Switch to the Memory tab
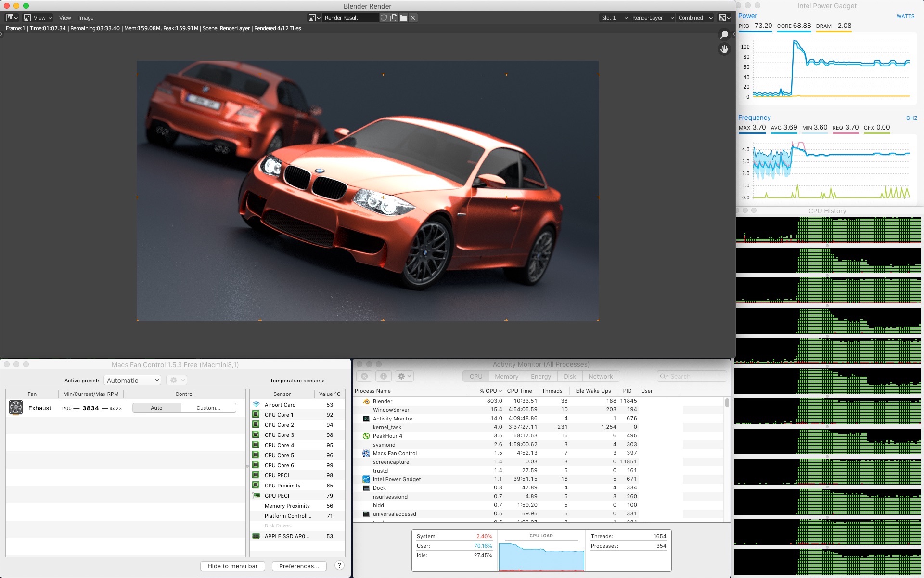This screenshot has width=924, height=578. pos(506,376)
